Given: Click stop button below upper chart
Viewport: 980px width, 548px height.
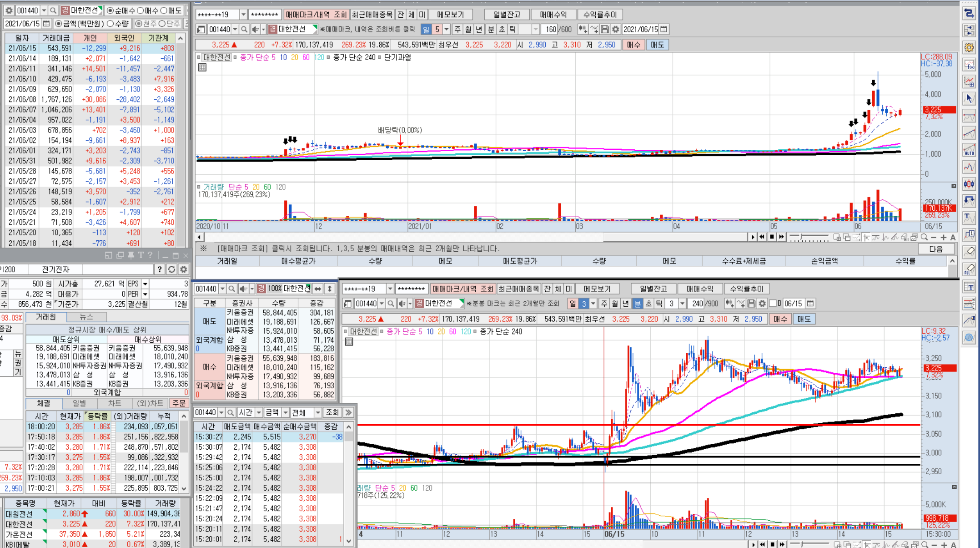Looking at the screenshot, I should [x=772, y=237].
